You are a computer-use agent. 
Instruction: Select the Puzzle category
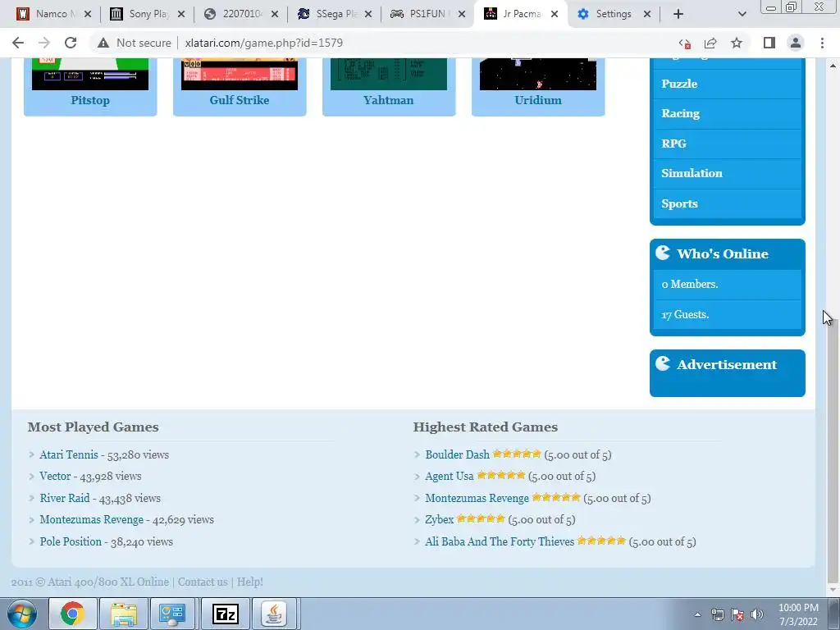coord(727,84)
